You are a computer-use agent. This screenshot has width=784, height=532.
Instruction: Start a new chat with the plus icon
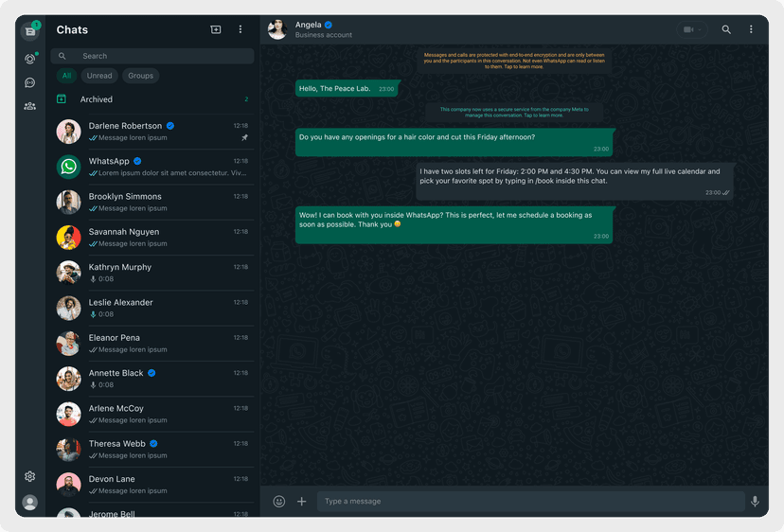(216, 29)
